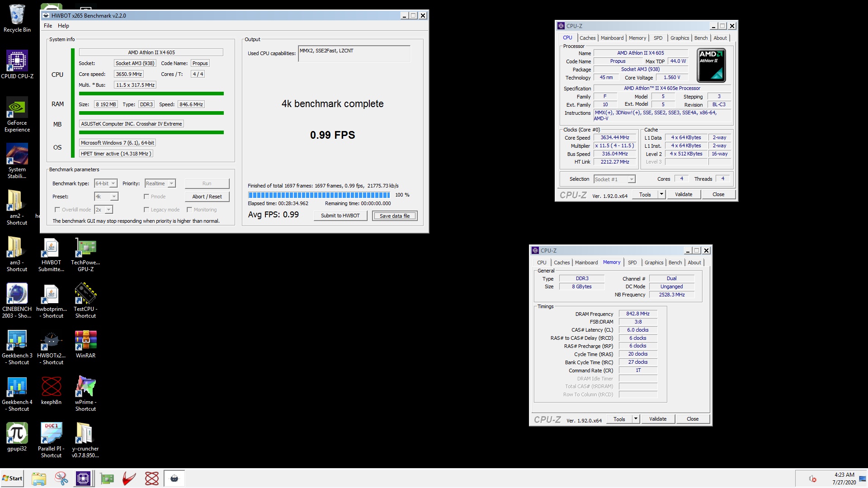
Task: Open keeph8n desktop icon
Action: (51, 390)
